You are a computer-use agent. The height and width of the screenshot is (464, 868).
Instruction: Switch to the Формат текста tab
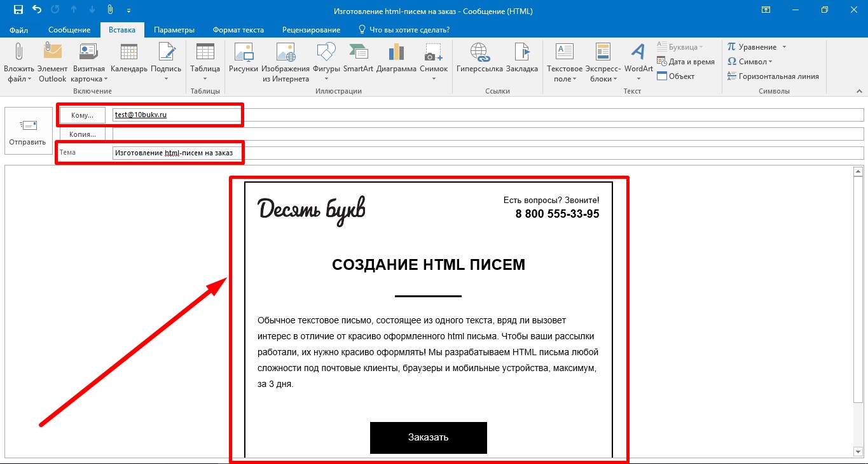click(x=238, y=30)
